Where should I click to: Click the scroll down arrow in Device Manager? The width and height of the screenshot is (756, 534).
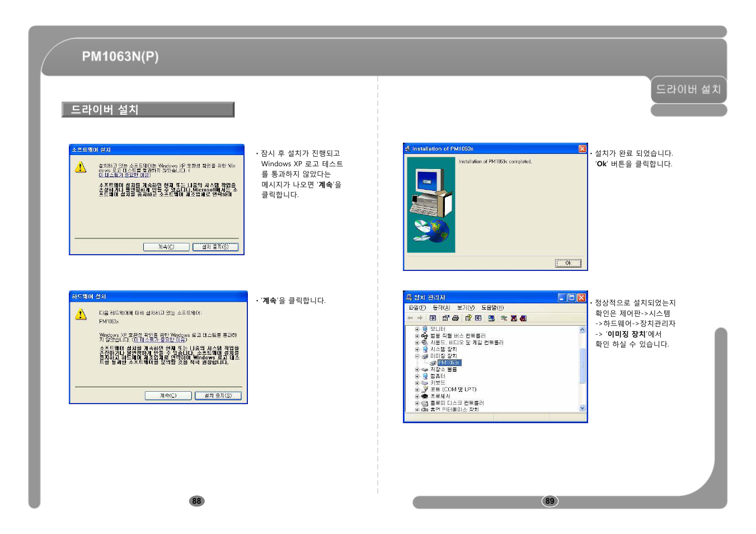coord(582,408)
